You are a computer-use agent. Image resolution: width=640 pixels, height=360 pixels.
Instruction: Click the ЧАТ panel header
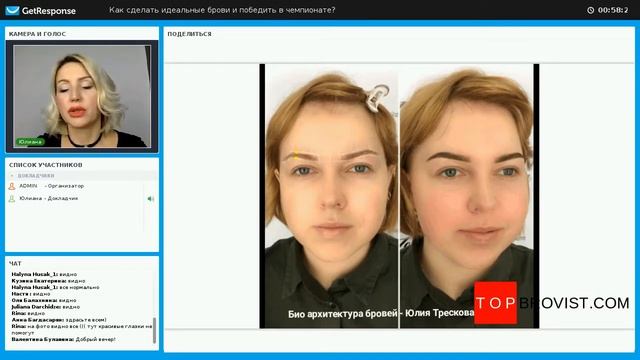(x=15, y=264)
